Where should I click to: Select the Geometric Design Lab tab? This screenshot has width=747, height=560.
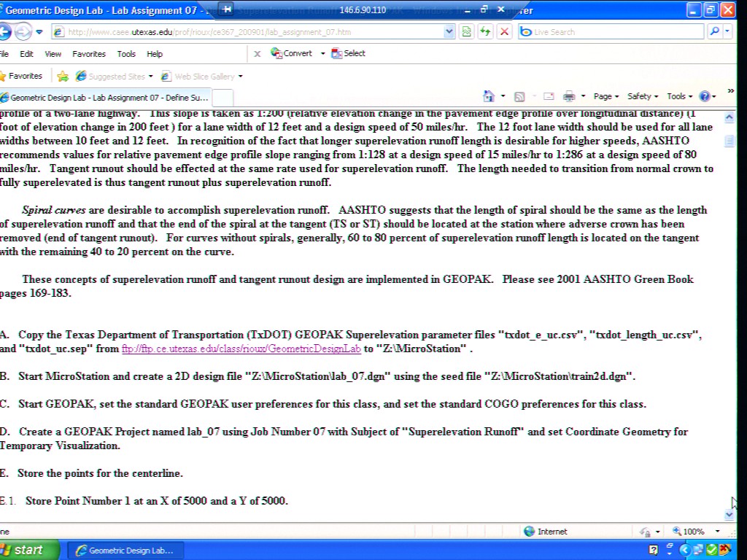tap(105, 97)
